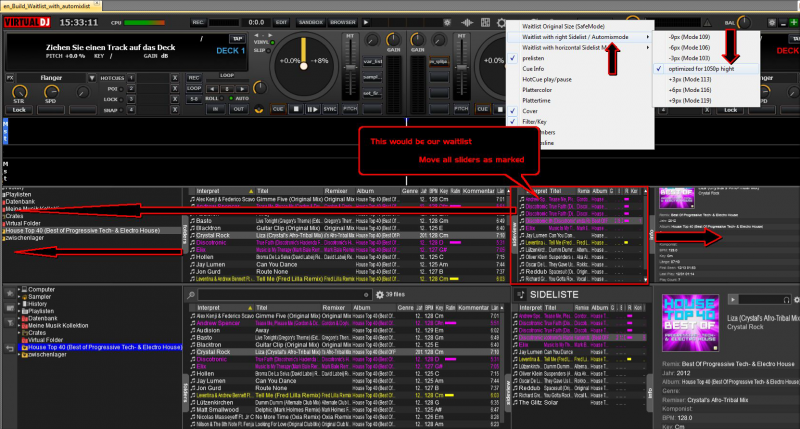Open Waitlist with right Sidelist / Automixmode submenu
The image size is (800, 429).
click(580, 37)
